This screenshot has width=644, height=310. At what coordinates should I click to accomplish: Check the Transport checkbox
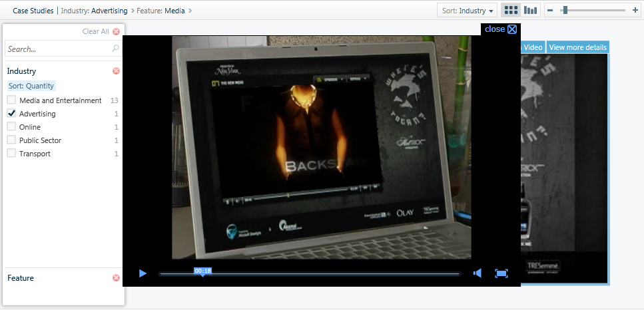pos(11,154)
